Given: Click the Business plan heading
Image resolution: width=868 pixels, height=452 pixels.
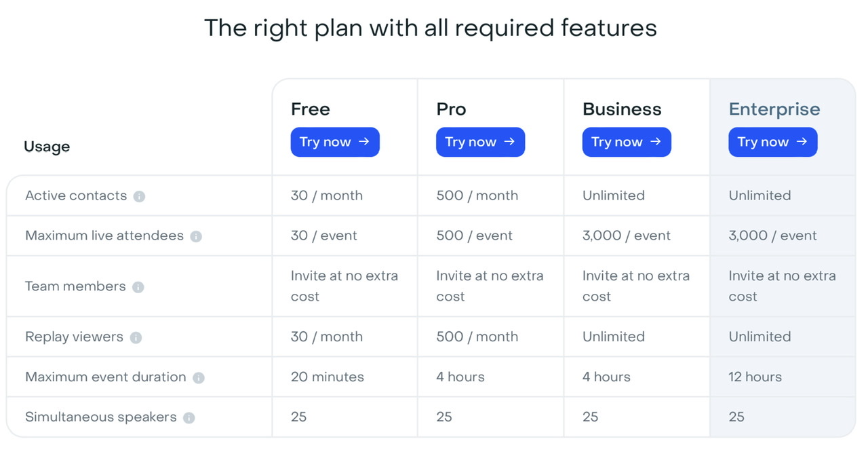Looking at the screenshot, I should pos(622,109).
